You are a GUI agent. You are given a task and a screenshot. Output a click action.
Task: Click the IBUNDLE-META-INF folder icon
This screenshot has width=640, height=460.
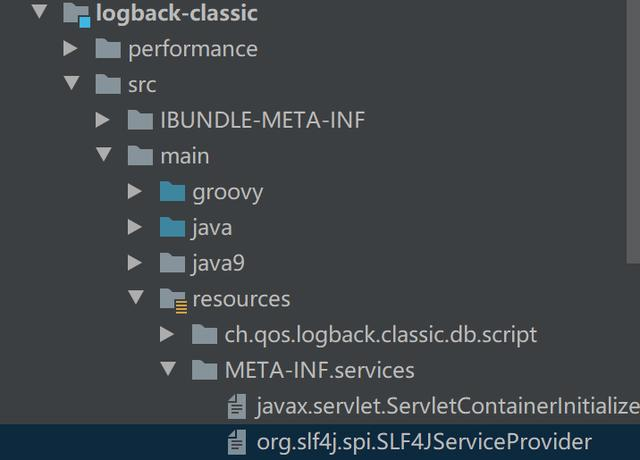click(x=140, y=120)
